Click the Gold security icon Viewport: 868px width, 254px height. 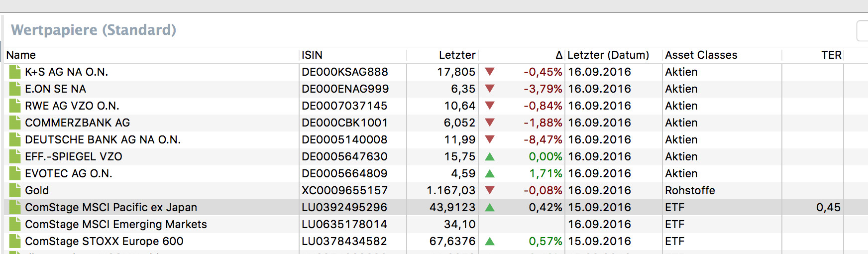point(15,190)
